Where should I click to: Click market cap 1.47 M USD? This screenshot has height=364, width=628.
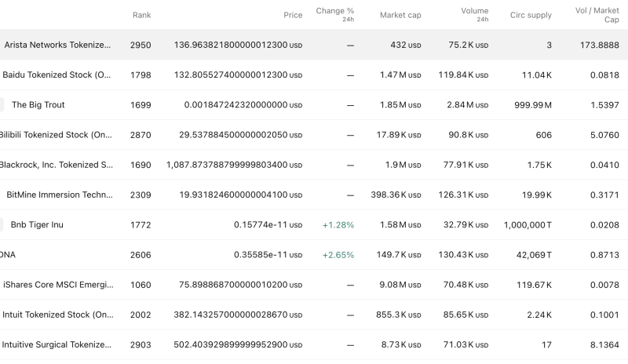(400, 75)
